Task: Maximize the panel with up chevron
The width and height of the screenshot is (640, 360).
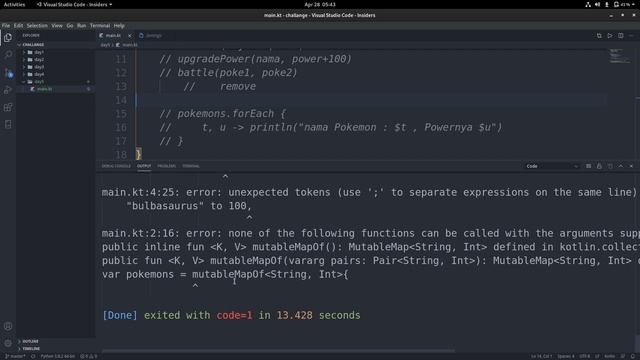Action: pyautogui.click(x=620, y=166)
